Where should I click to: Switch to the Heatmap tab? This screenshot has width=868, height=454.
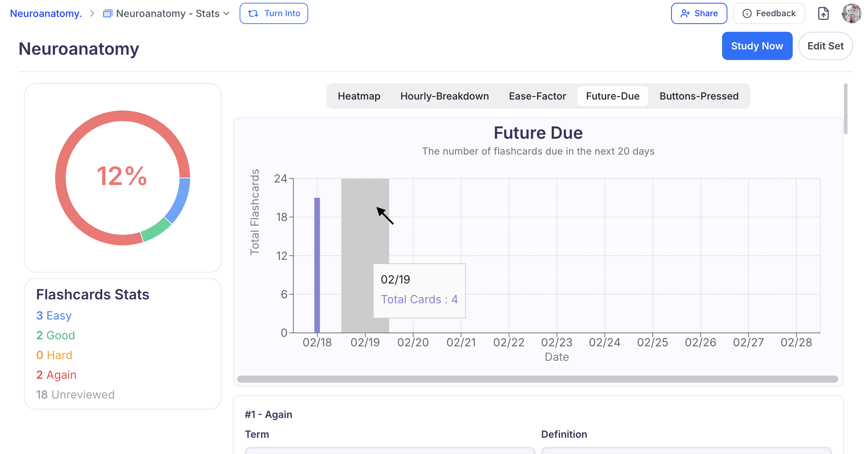[x=359, y=96]
